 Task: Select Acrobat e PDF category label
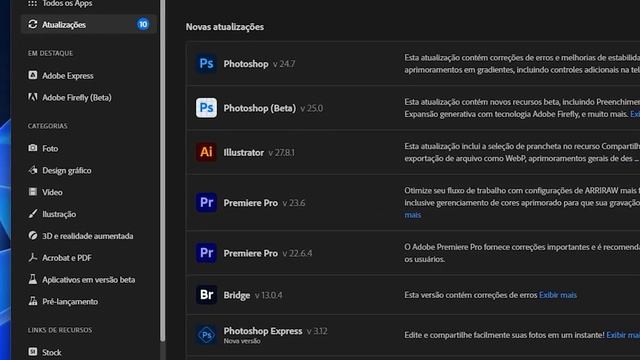(67, 258)
